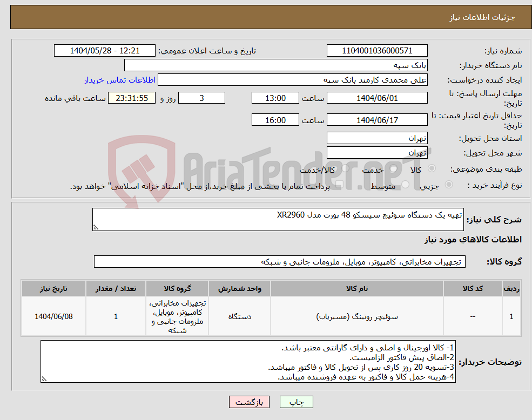Click the ردیف column header
This screenshot has width=532, height=420.
(x=511, y=288)
